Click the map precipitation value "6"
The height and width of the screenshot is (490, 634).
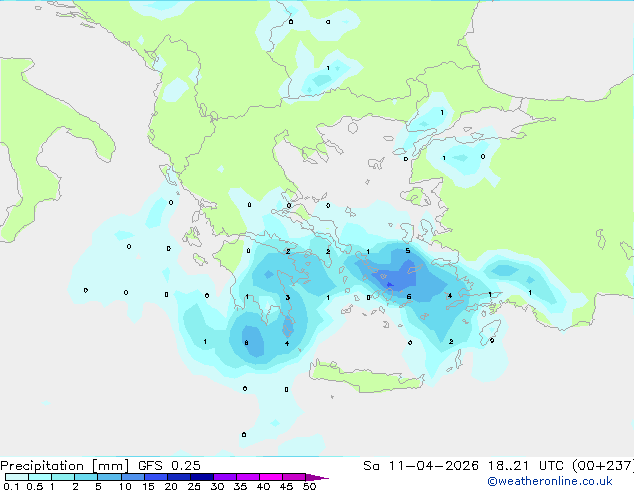point(409,297)
